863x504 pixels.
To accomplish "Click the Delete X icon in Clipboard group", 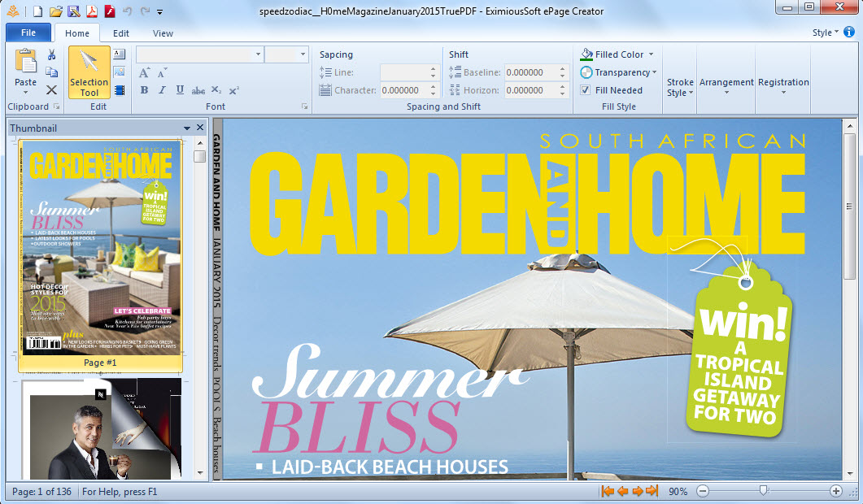I will [x=52, y=89].
